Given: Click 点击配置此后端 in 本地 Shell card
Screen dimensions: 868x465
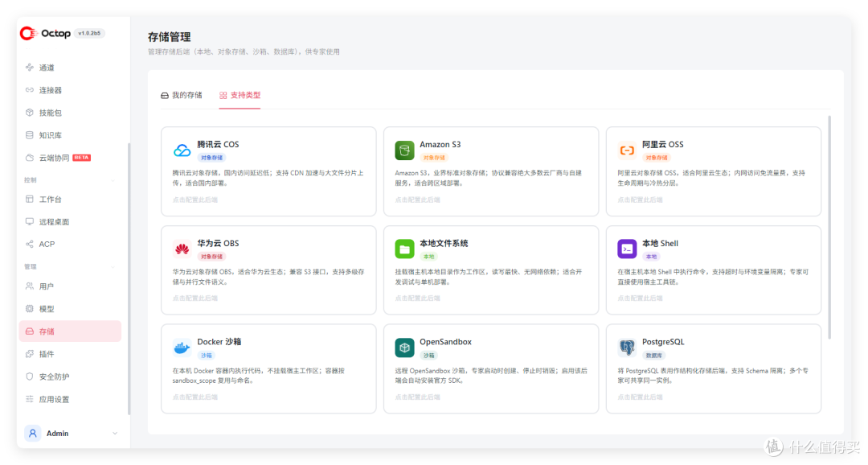Looking at the screenshot, I should click(640, 298).
